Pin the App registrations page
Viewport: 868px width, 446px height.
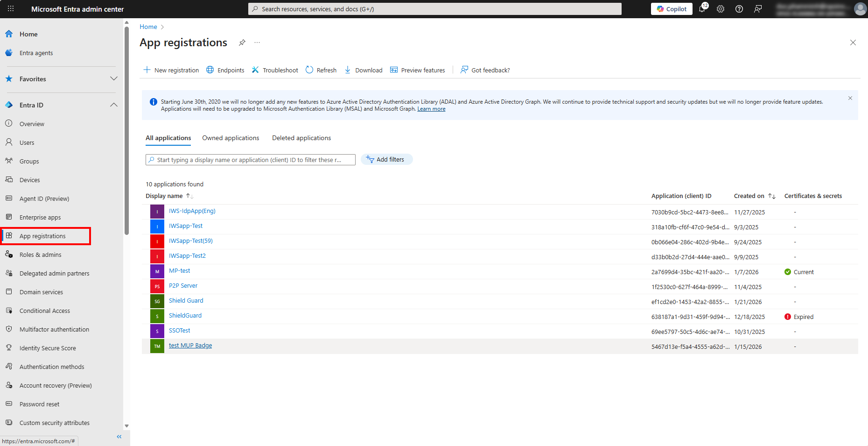pos(242,42)
